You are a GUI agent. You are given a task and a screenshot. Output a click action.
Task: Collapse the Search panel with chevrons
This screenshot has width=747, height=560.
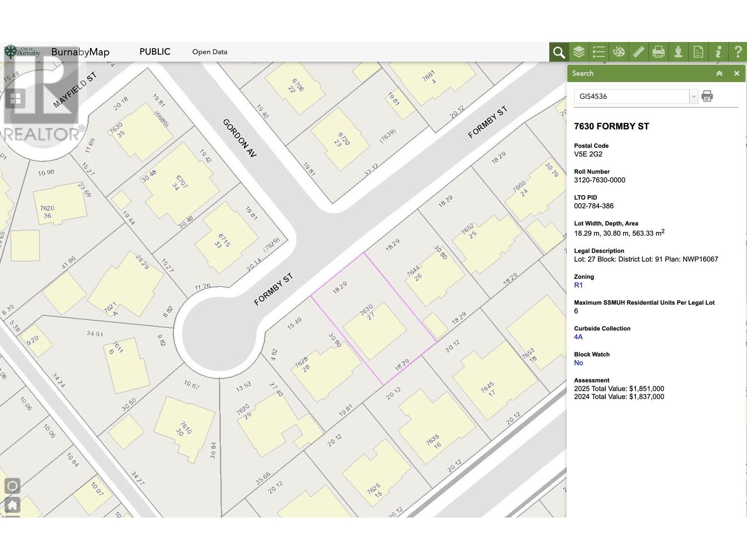(719, 73)
